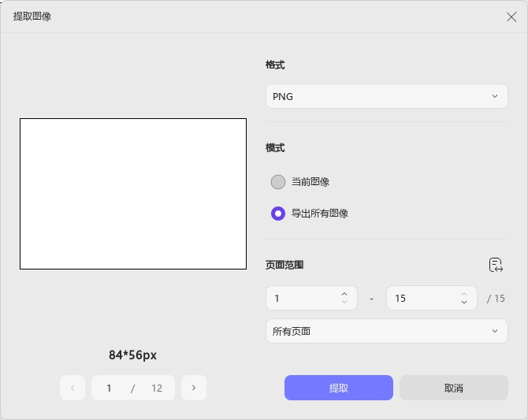528x420 pixels.
Task: Click the current image number field
Action: point(109,388)
